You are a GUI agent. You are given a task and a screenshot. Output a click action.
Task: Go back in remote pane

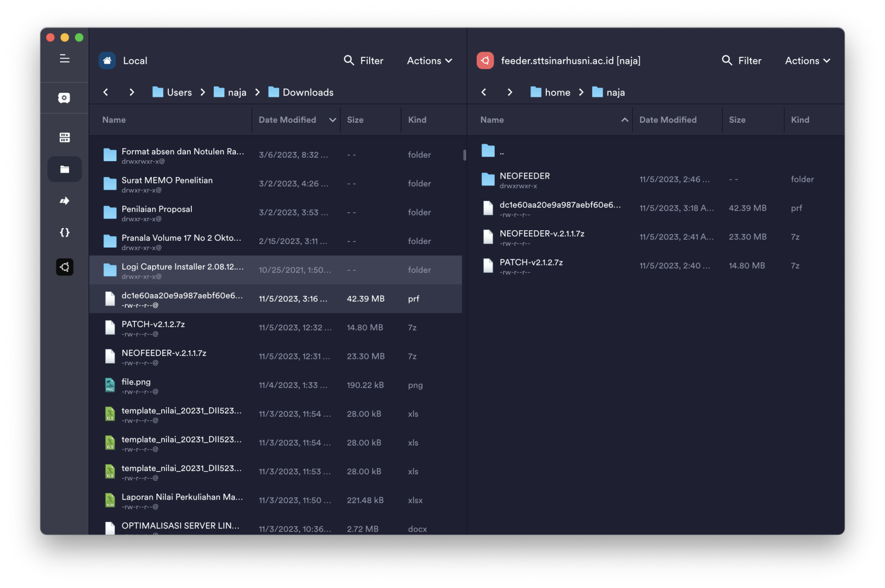click(484, 92)
